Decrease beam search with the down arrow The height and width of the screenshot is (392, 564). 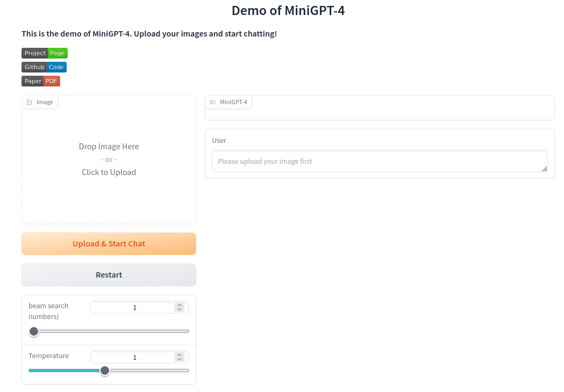pyautogui.click(x=180, y=309)
